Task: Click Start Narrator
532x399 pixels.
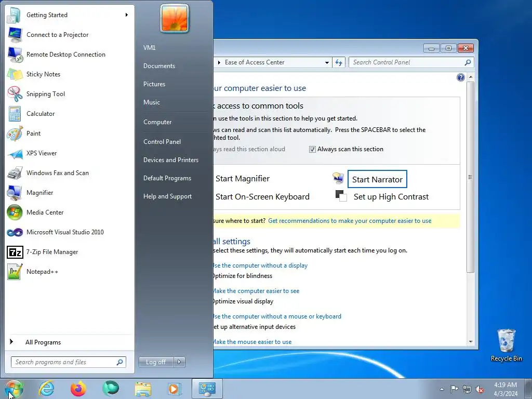Action: [377, 179]
